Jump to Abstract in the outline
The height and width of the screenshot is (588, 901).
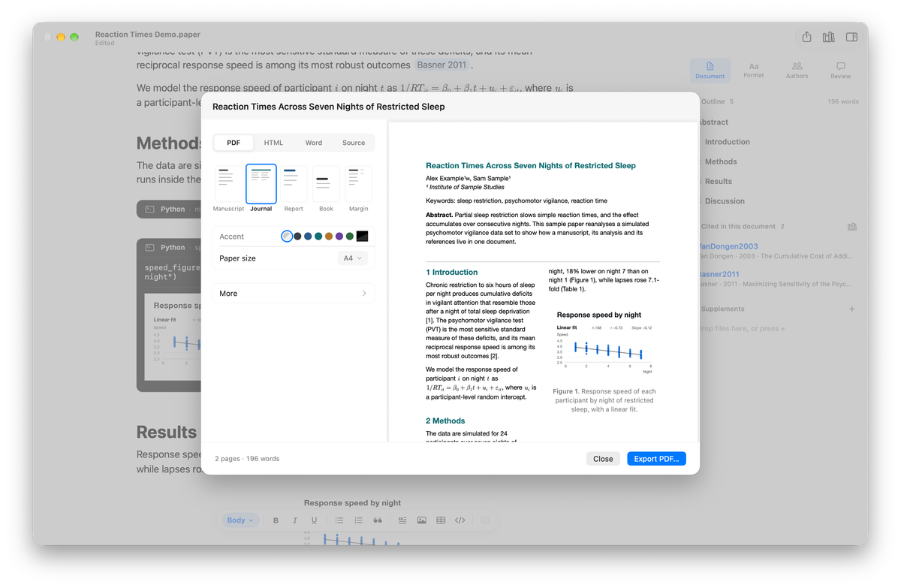click(713, 122)
